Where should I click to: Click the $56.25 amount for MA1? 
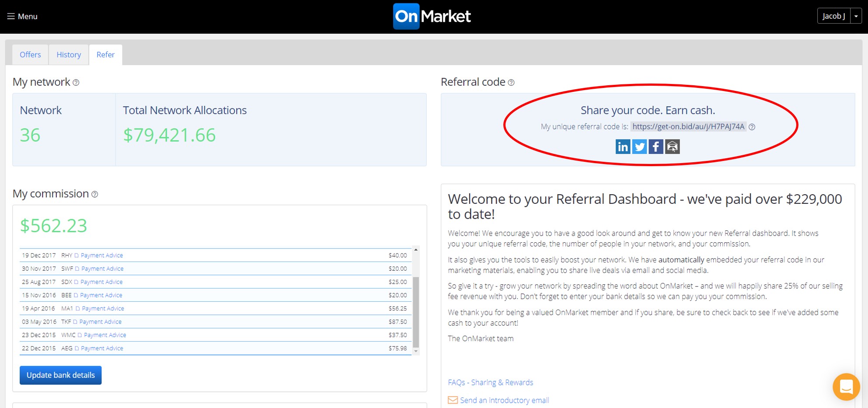click(397, 309)
